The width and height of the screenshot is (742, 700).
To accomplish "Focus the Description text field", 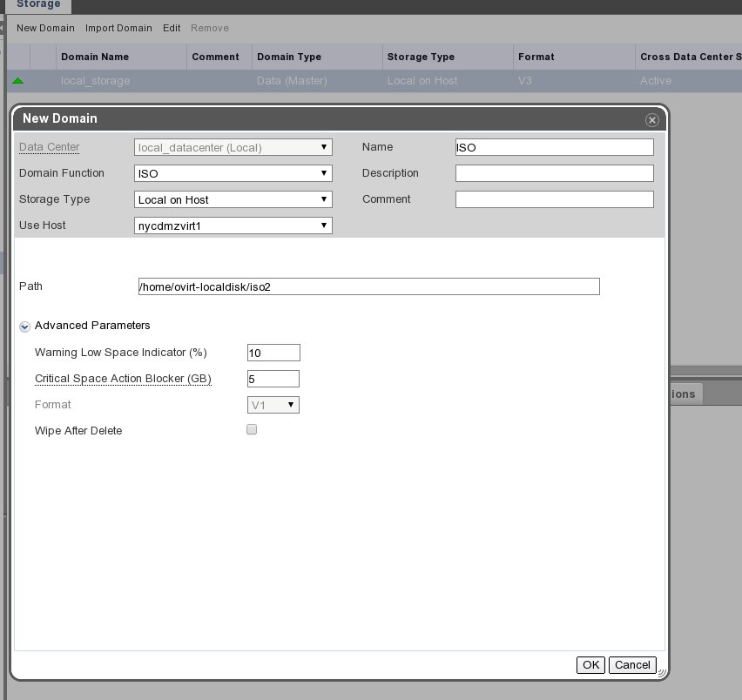I will point(554,173).
